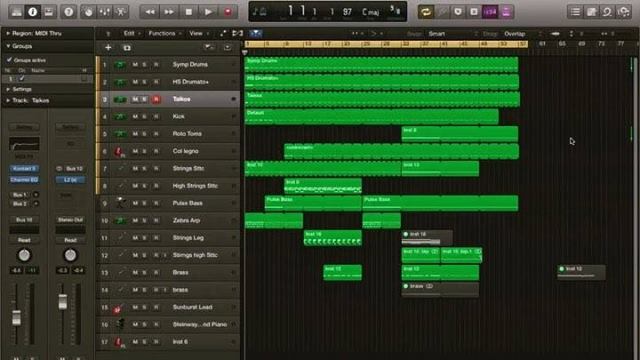The image size is (640, 360).
Task: Open the Edit menu in tracks area
Action: point(129,33)
